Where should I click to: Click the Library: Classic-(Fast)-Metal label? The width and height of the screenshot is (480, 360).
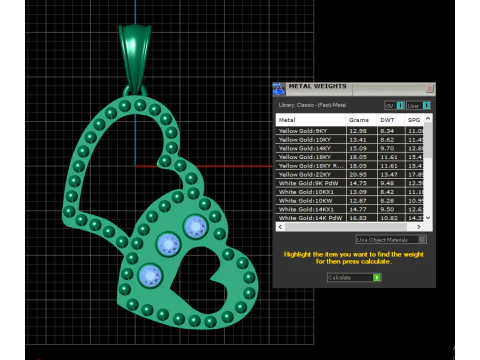click(x=312, y=105)
